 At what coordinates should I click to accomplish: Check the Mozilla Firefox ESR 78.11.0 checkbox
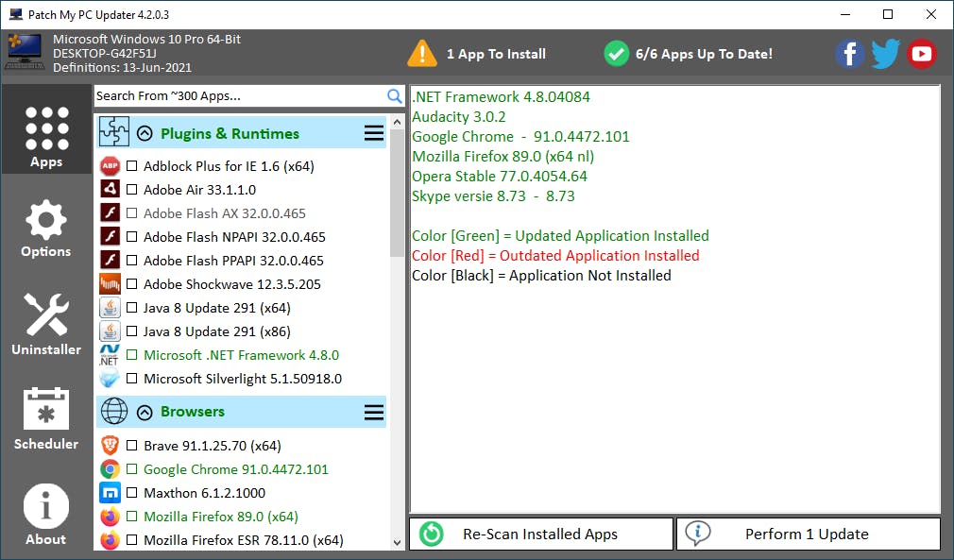point(131,540)
